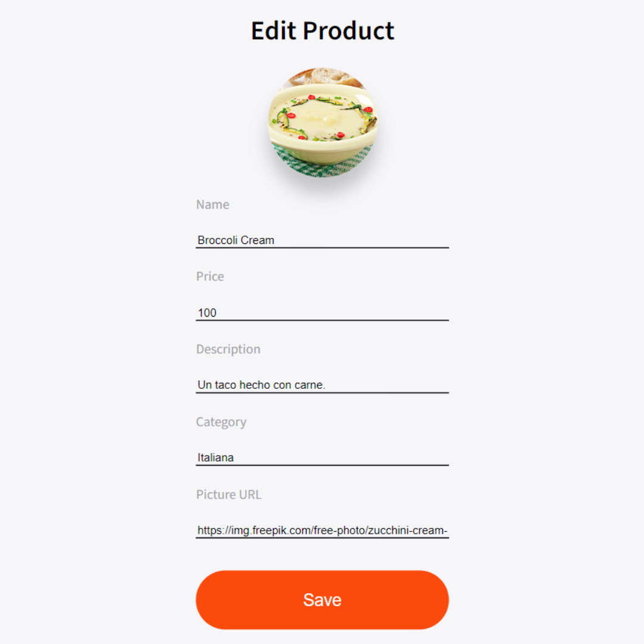
Task: Click the circular product photo preview
Action: [322, 122]
